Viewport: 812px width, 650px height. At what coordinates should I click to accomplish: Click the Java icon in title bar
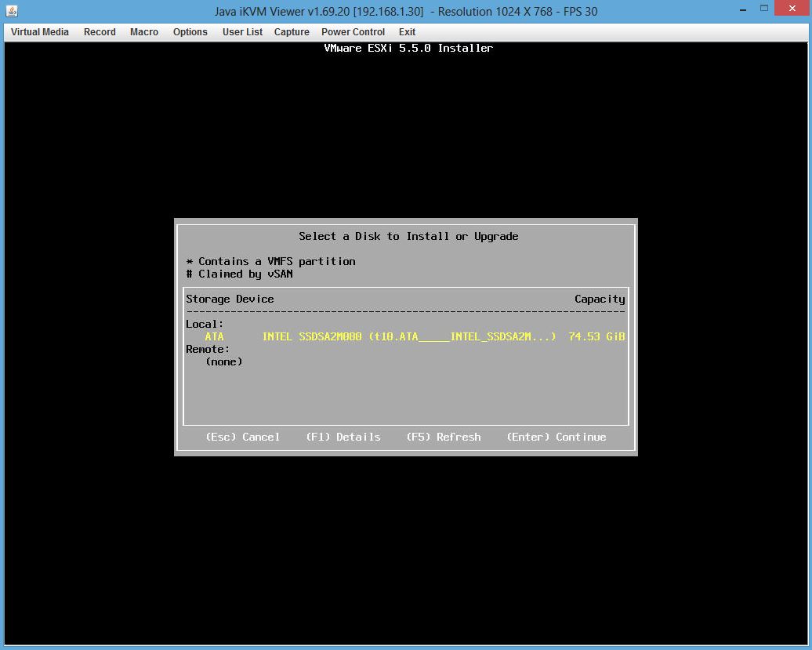tap(12, 11)
